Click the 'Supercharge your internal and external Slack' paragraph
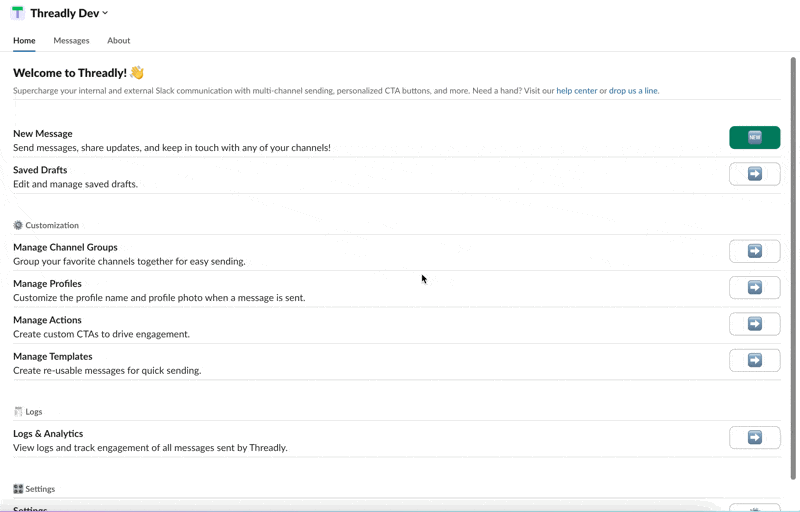Screen dimensions: 800x512 tap(336, 91)
